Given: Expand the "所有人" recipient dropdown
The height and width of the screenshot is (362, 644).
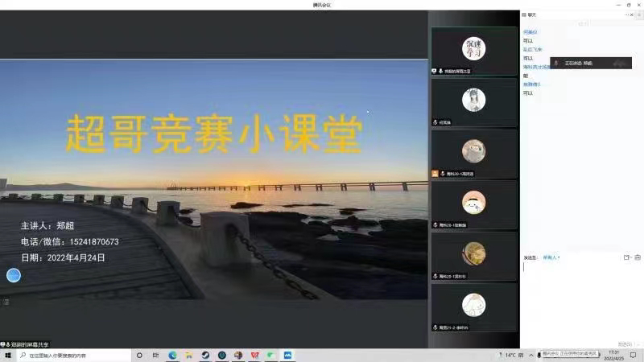Looking at the screenshot, I should click(x=551, y=257).
